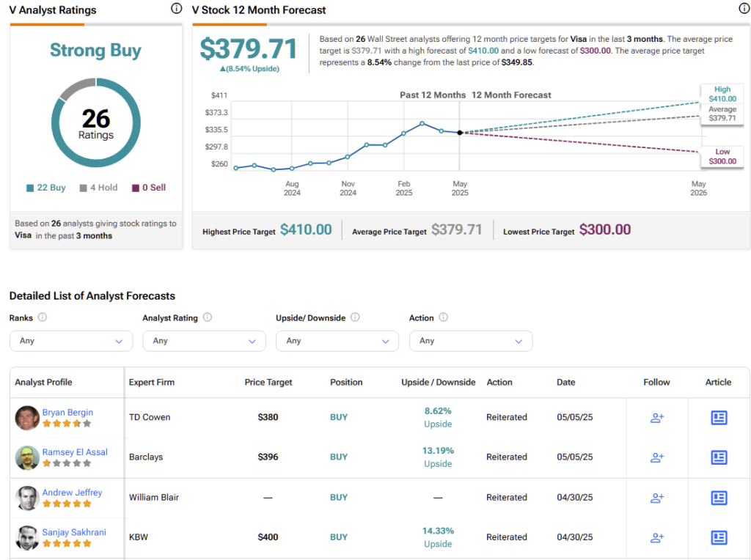
Task: Click 13.19% Upside in Barclays row
Action: [x=438, y=457]
